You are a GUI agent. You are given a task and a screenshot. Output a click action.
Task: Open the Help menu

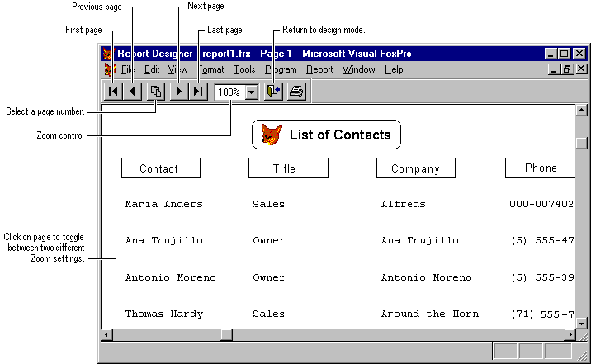click(x=394, y=70)
